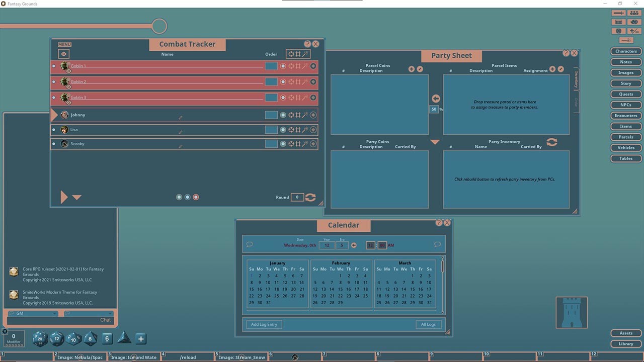Open the Party Sheet group icon
644x362 pixels.
tap(633, 13)
